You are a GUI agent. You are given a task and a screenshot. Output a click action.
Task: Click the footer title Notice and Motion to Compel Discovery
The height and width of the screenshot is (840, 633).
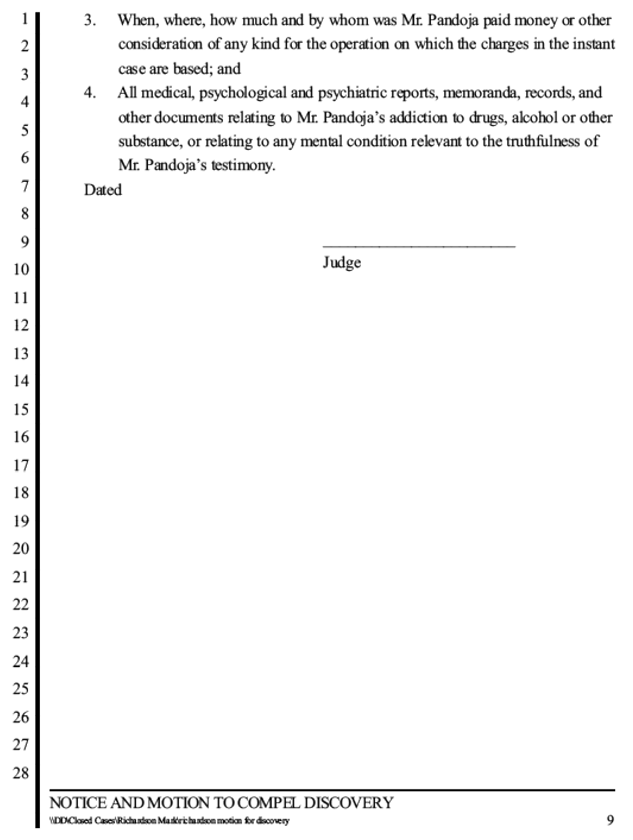(221, 803)
